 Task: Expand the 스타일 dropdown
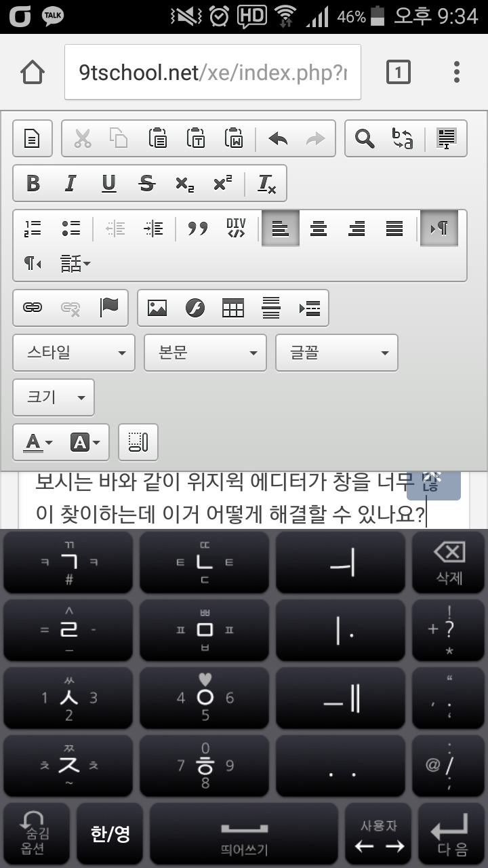(73, 353)
